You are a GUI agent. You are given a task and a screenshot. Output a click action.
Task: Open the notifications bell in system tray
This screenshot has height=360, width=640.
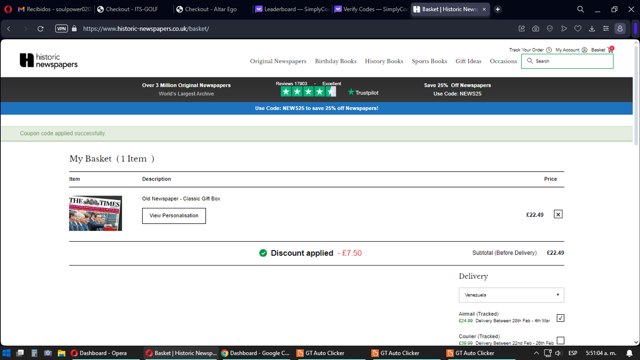coord(629,353)
